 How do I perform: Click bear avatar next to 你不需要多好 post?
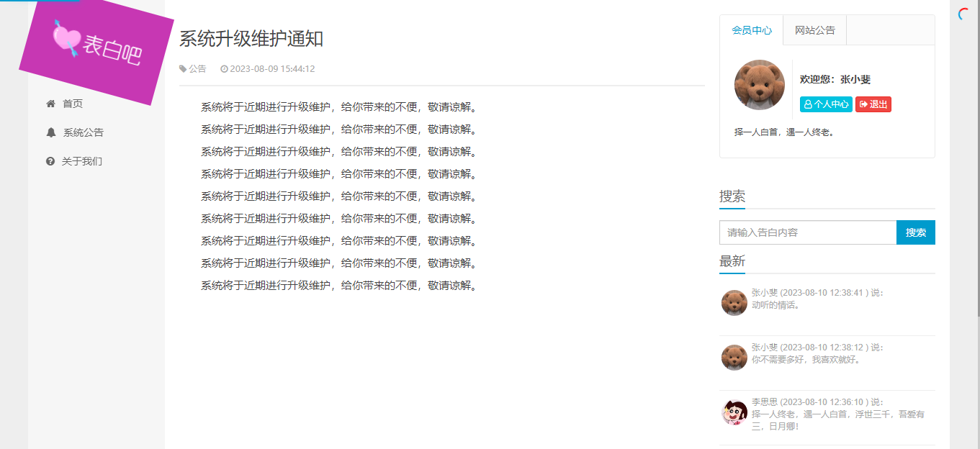click(734, 358)
